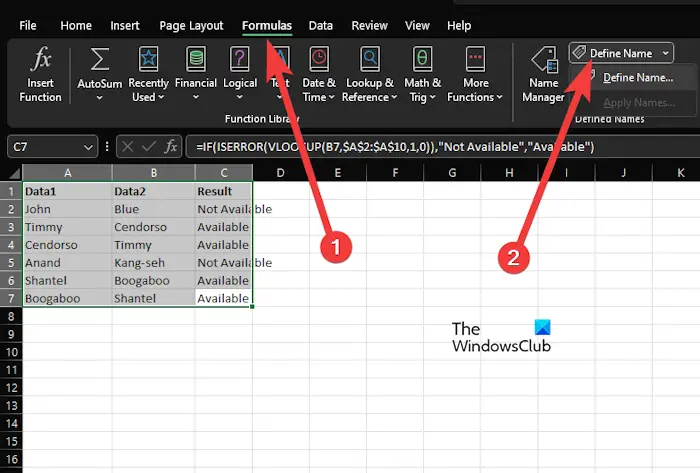700x473 pixels.
Task: Select column D header
Action: (280, 173)
